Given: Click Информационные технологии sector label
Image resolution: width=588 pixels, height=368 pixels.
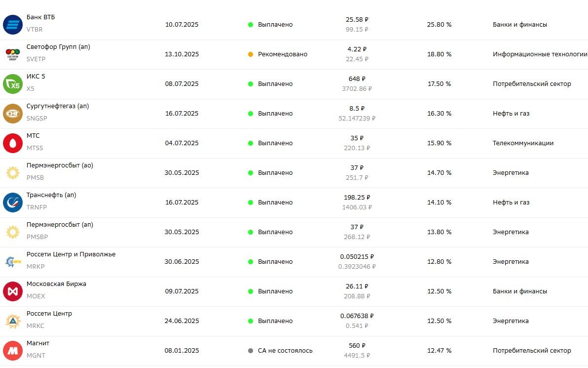Looking at the screenshot, I should (540, 54).
